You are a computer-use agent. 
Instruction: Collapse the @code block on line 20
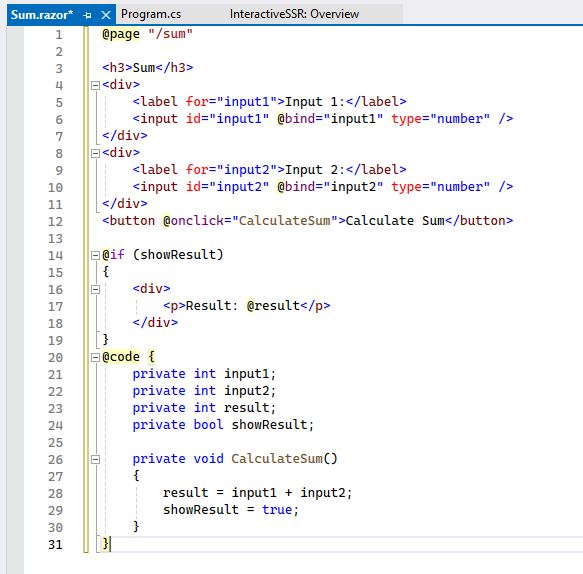[95, 357]
